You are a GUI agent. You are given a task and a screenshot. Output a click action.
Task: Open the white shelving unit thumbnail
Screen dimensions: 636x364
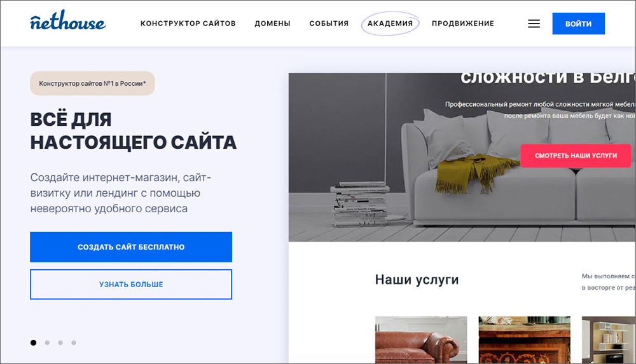[609, 340]
